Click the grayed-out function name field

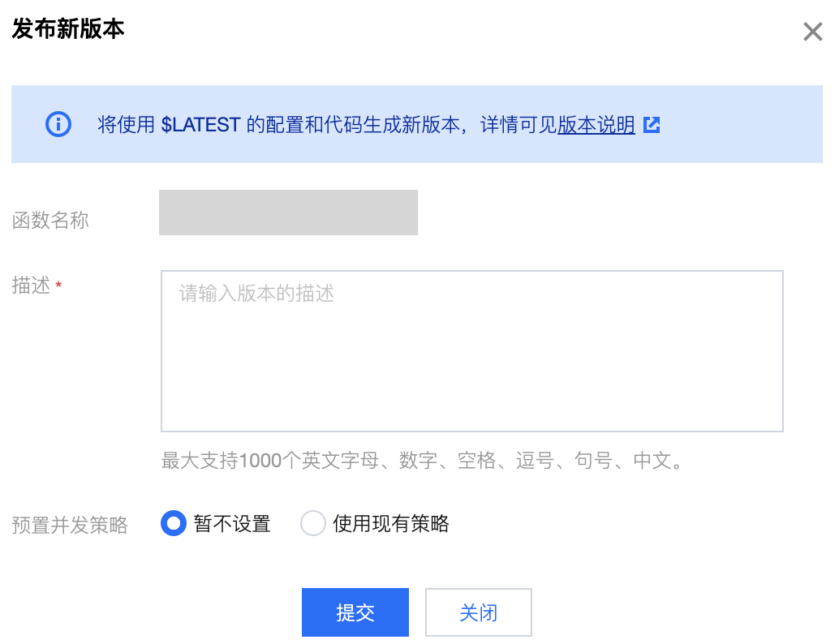288,213
